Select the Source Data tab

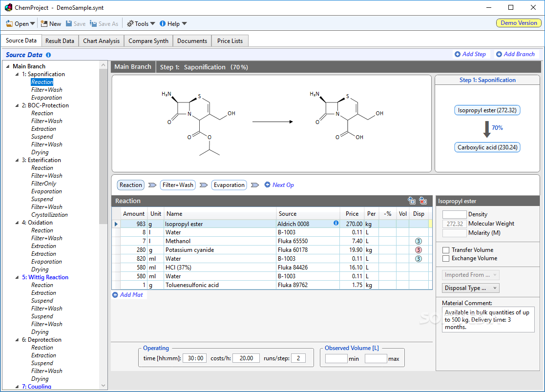(21, 41)
